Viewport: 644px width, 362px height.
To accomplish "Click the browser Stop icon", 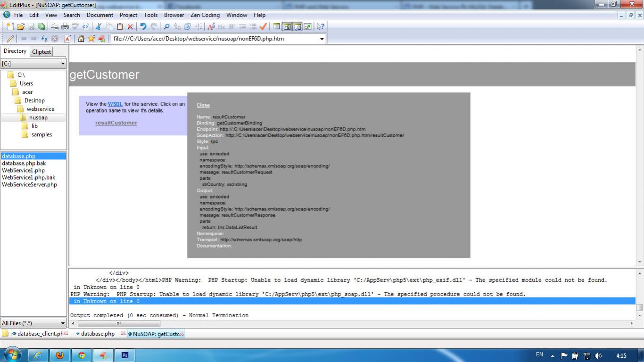I will (x=55, y=39).
